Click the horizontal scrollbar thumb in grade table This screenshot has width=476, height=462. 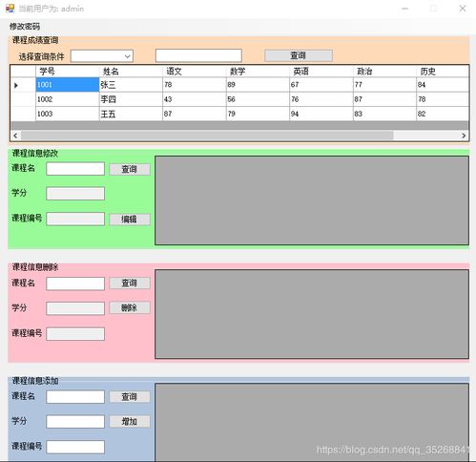207,136
